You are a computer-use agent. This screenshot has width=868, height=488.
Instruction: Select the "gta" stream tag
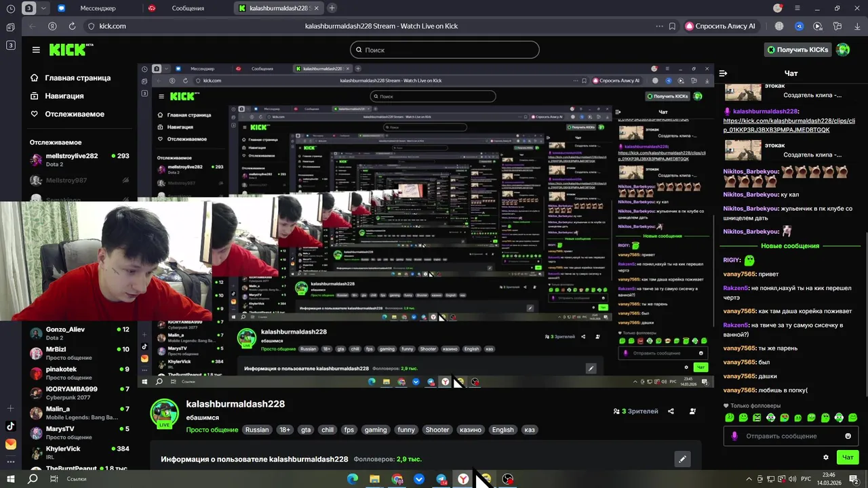[306, 430]
